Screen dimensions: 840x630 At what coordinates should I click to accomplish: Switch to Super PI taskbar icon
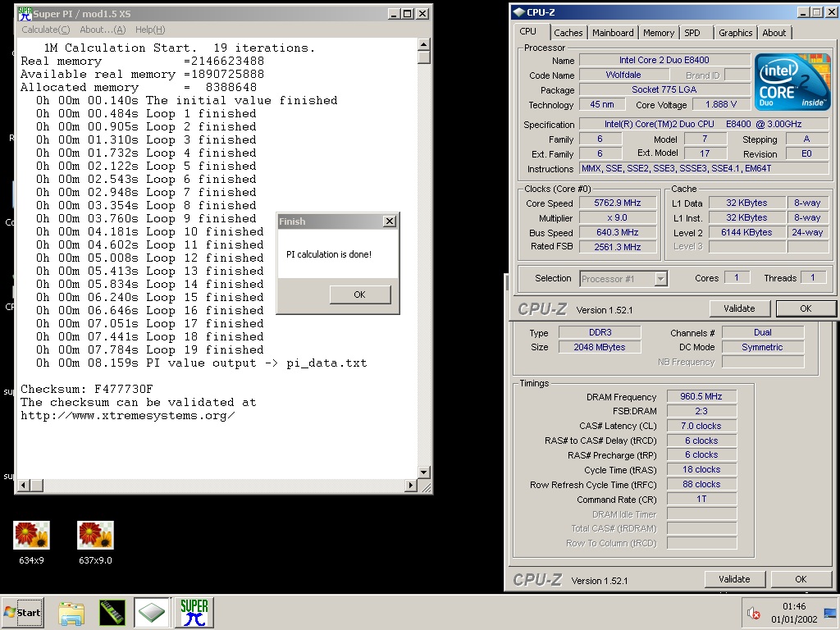pyautogui.click(x=194, y=612)
